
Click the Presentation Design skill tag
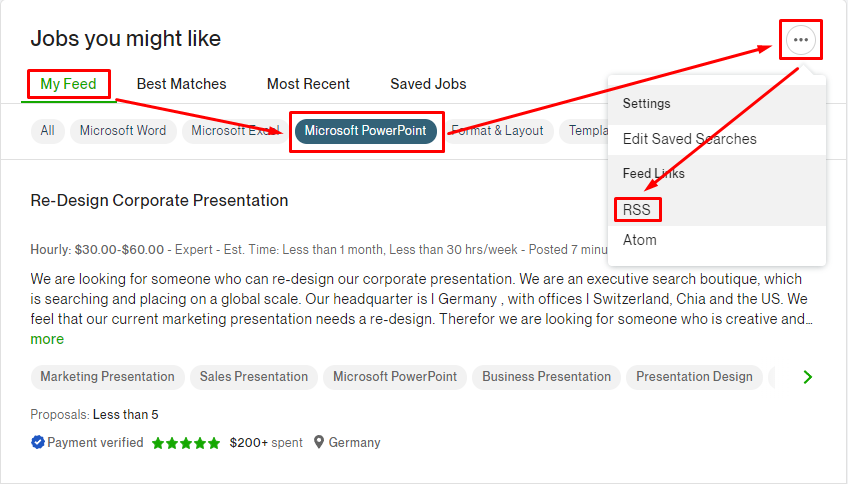coord(694,377)
